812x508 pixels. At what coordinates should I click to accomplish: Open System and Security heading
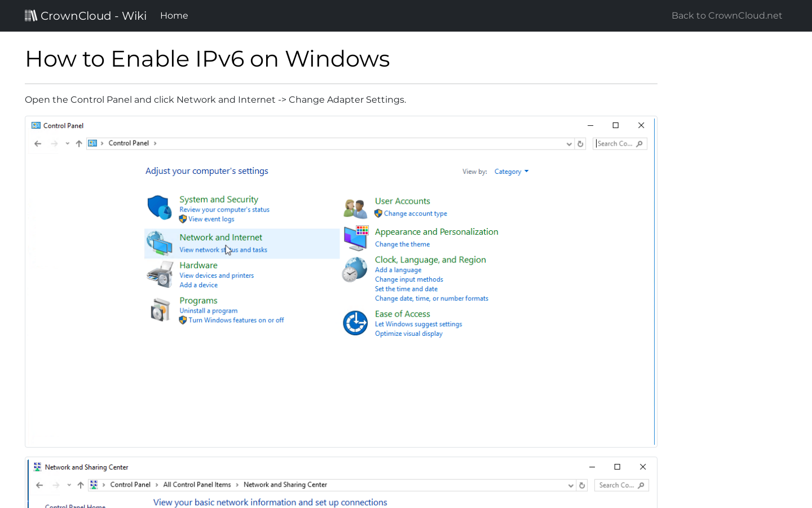219,199
